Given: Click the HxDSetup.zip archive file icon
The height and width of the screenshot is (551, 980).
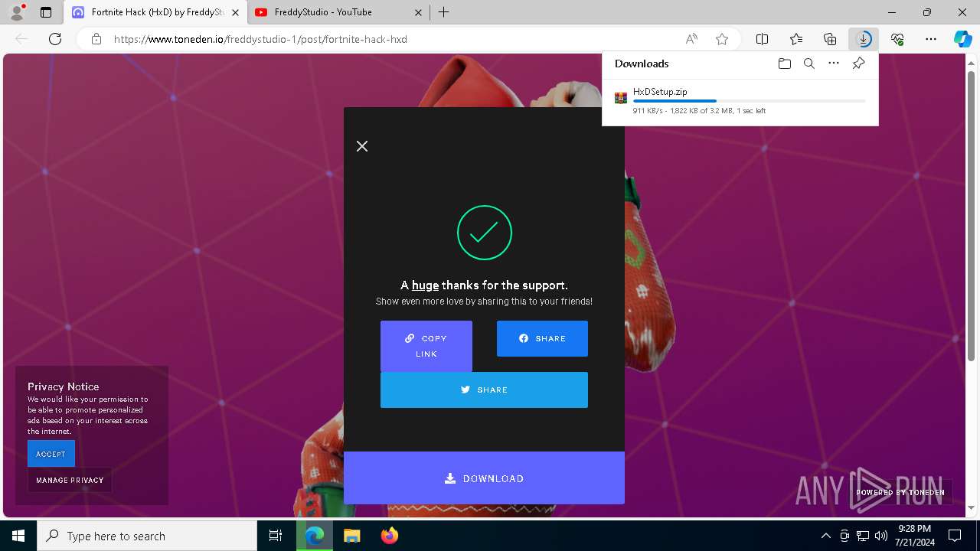Looking at the screenshot, I should coord(621,98).
